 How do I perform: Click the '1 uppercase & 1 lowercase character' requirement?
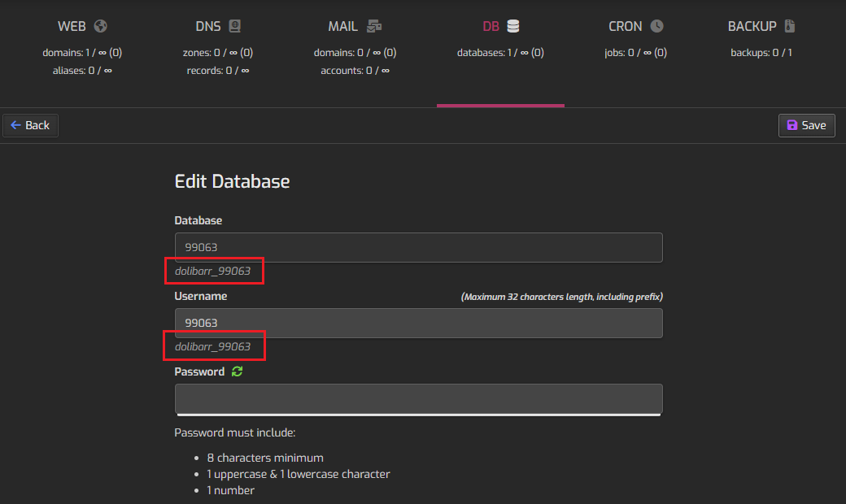pos(299,474)
